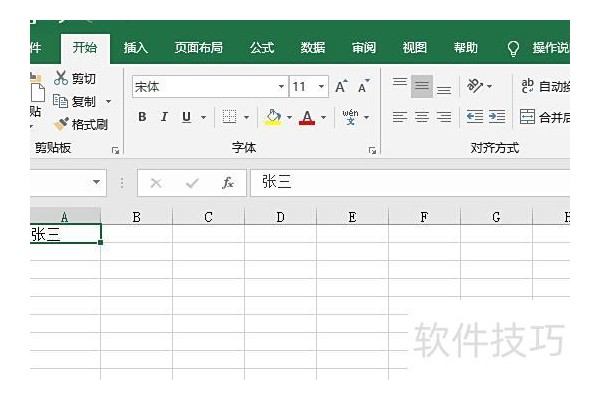Align text left

400,117
